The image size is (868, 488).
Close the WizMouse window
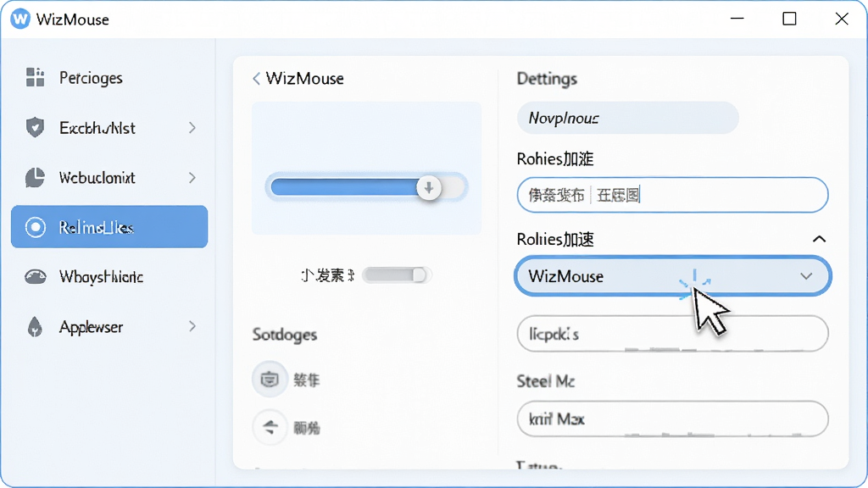click(842, 19)
